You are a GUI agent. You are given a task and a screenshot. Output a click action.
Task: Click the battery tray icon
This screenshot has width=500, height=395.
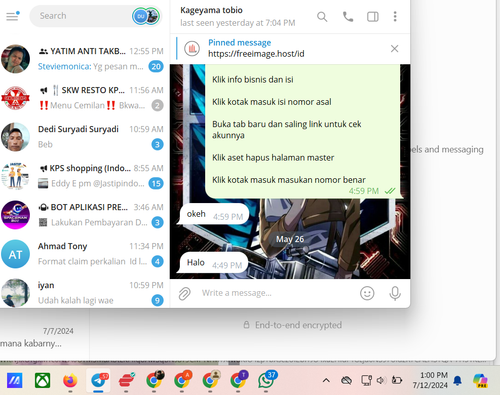[x=397, y=380]
